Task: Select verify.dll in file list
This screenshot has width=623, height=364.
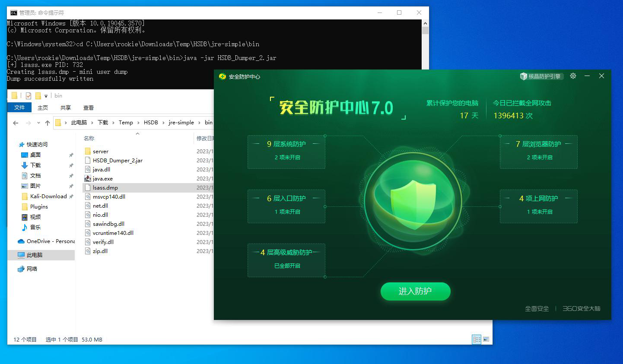Action: (x=103, y=242)
